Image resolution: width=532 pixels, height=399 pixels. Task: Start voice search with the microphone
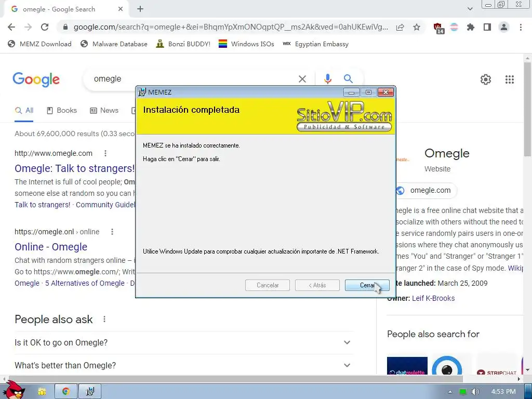[327, 79]
